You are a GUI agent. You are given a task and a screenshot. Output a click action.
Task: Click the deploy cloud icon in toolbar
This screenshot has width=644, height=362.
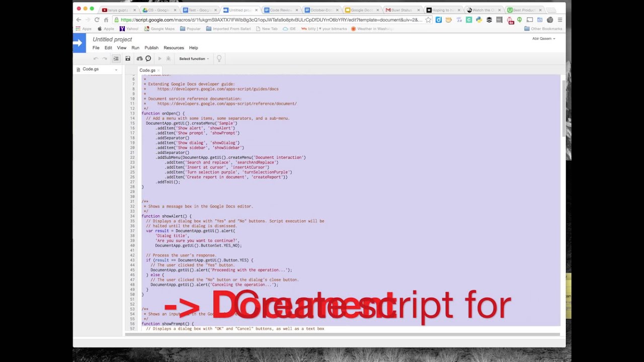[x=140, y=59]
